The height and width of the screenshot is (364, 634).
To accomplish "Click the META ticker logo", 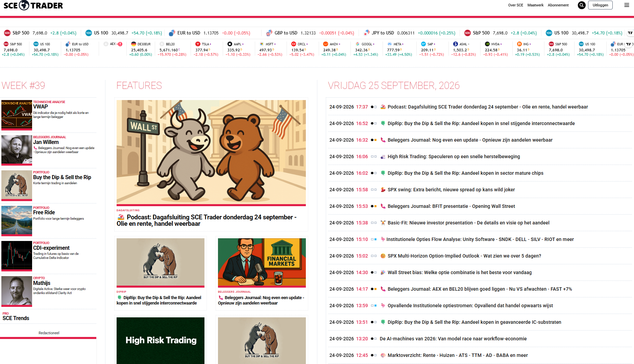I will pyautogui.click(x=390, y=44).
